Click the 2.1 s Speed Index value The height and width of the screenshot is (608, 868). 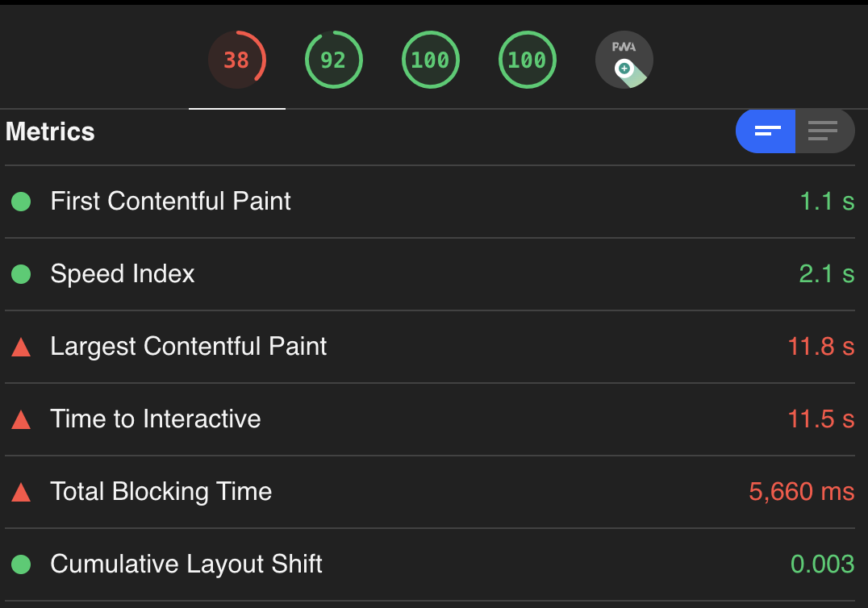[x=827, y=274]
